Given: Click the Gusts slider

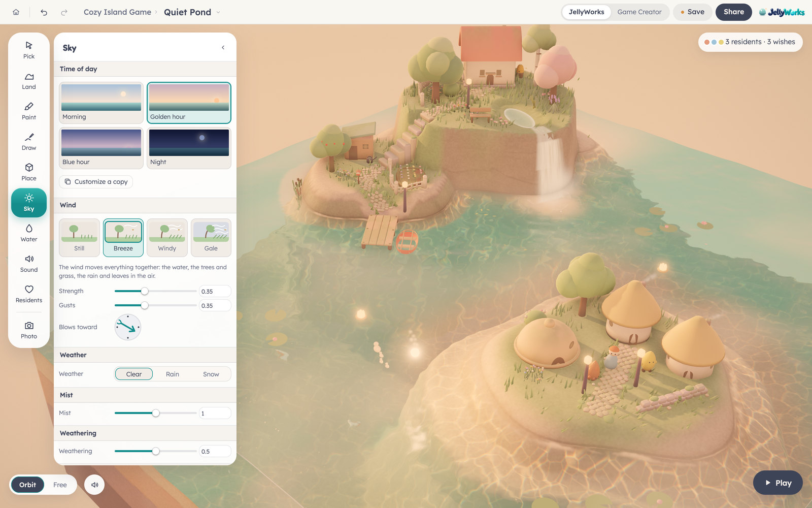Looking at the screenshot, I should pyautogui.click(x=155, y=305).
